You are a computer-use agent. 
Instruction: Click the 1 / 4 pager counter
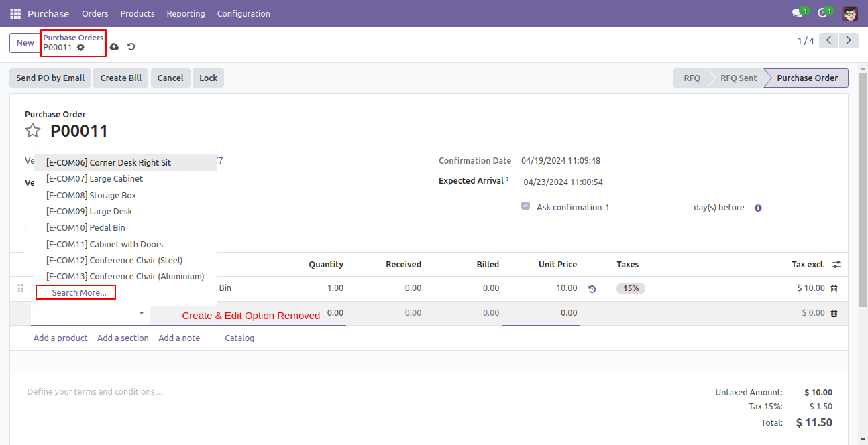coord(806,41)
